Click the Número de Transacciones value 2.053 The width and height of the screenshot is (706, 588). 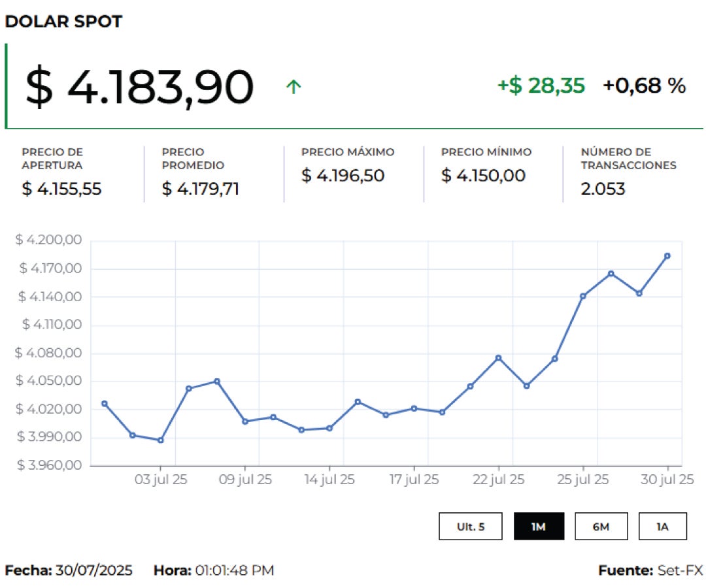603,189
